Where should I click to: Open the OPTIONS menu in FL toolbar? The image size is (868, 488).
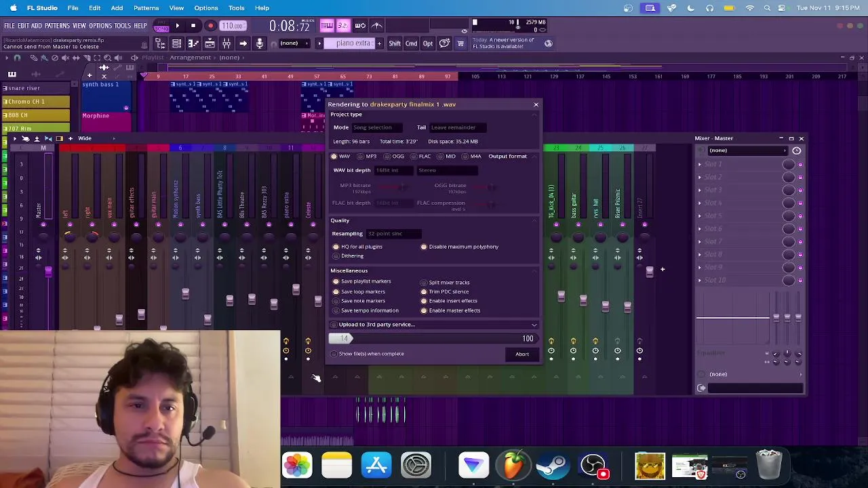tap(100, 26)
